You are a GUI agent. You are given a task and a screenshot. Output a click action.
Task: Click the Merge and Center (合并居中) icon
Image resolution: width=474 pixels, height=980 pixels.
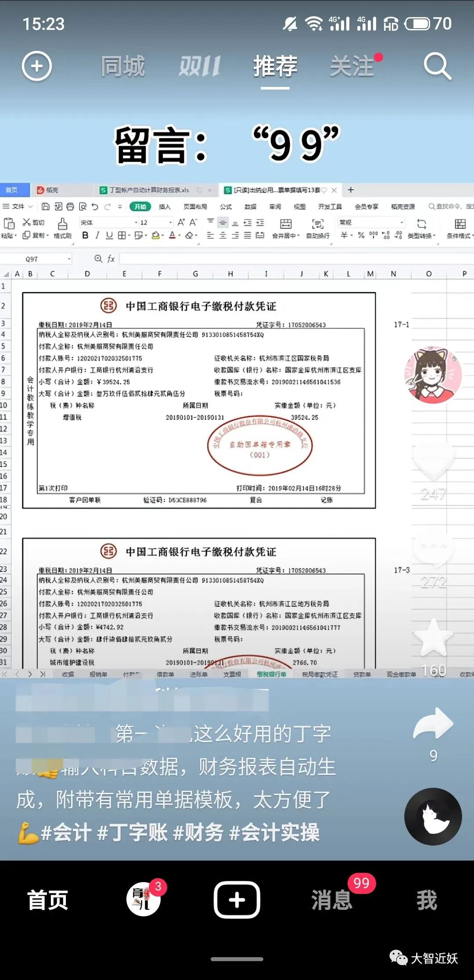coord(286,224)
